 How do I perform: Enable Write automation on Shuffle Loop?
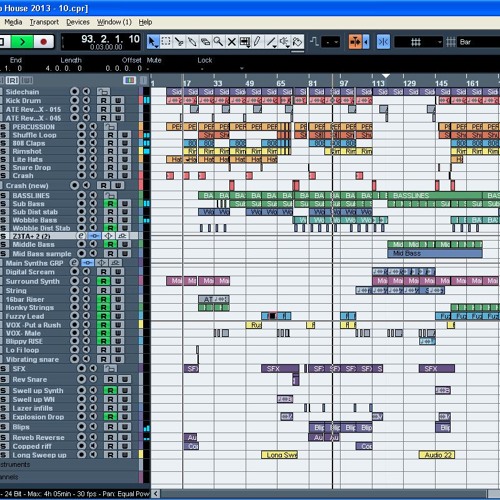[125, 135]
